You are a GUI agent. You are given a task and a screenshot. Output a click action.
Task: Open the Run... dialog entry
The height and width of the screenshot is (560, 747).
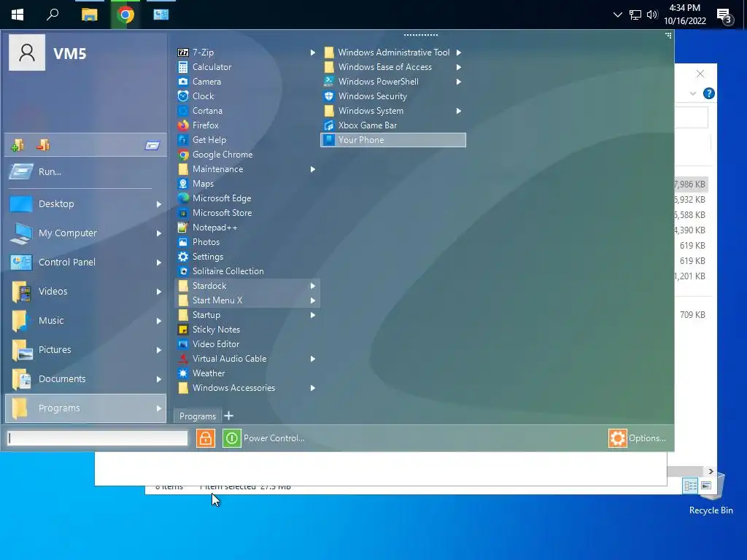[86, 171]
